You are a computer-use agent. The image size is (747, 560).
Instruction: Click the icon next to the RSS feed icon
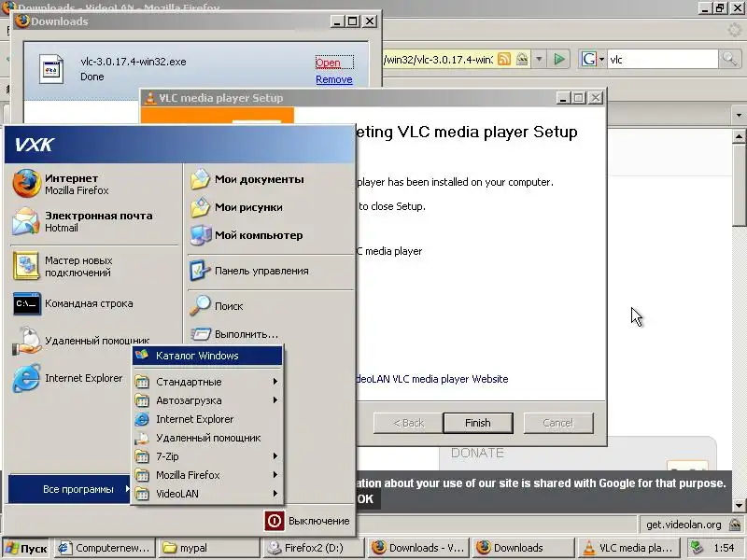pos(522,59)
